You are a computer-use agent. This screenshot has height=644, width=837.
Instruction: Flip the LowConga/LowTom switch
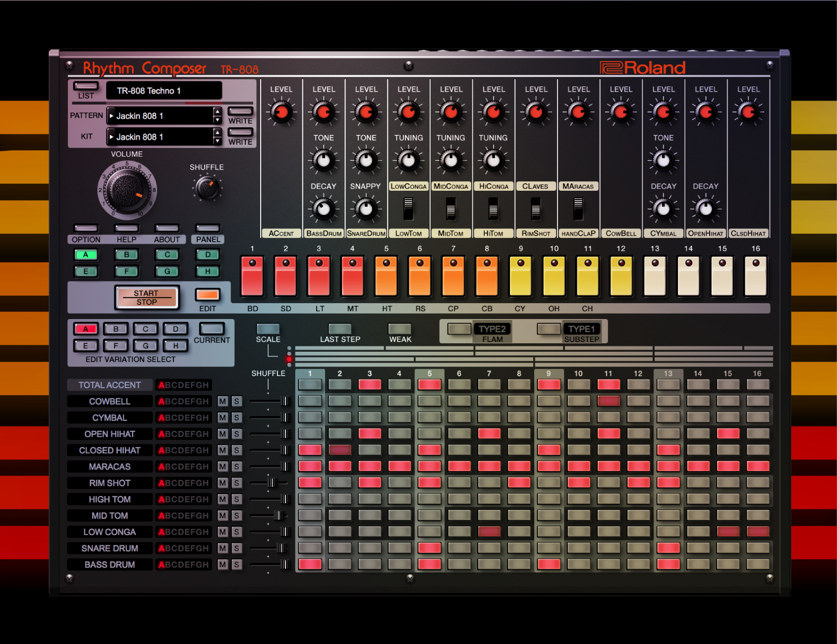(408, 209)
